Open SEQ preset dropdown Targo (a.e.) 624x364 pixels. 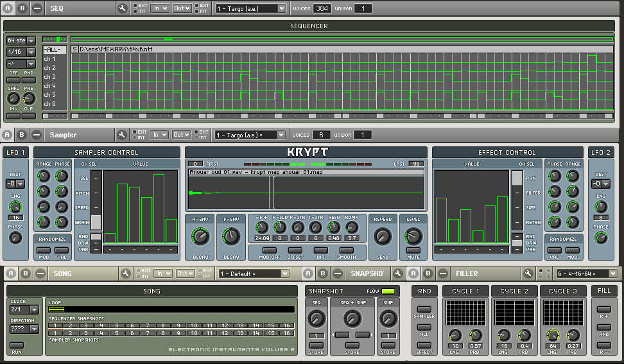(250, 8)
